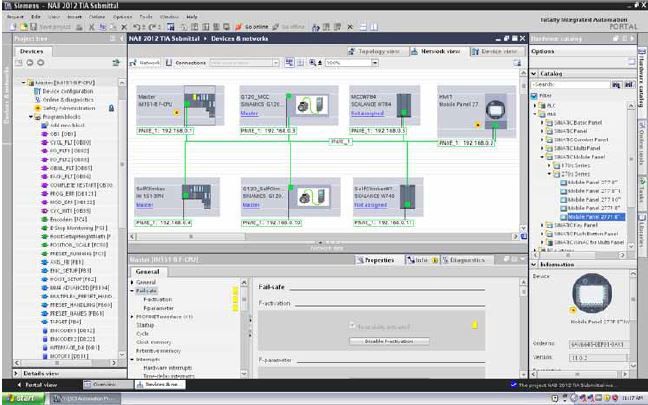Click the circular forward icon in Devices toolbar
Screen dimensions: 648x405
40,63
